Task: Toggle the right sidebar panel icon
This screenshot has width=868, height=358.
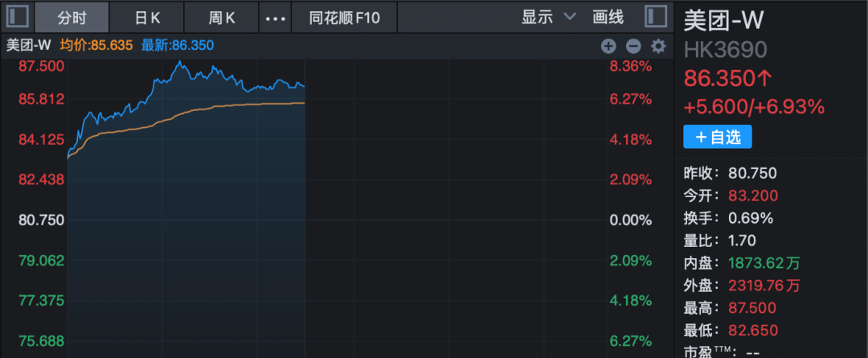Action: [x=656, y=17]
